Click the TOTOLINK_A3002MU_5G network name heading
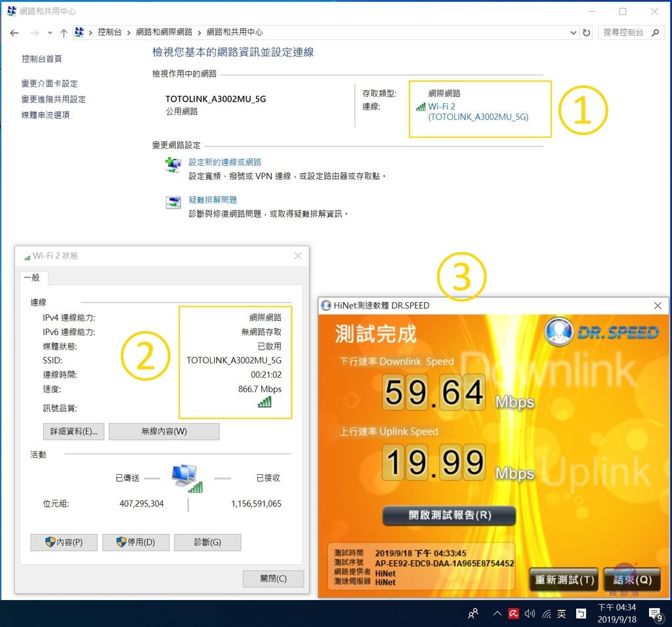 coord(215,99)
